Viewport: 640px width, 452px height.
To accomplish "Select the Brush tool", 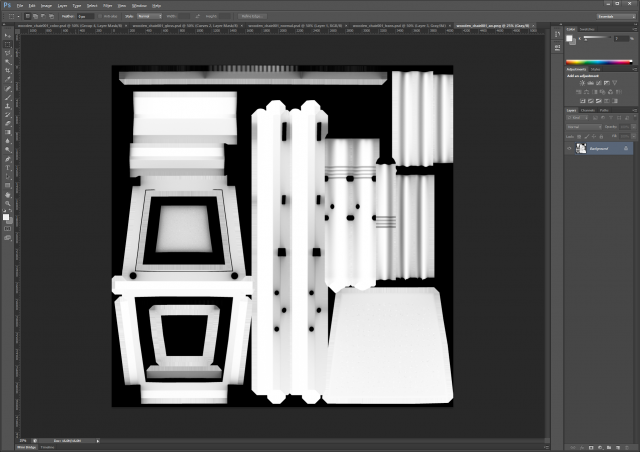I will coord(7,98).
